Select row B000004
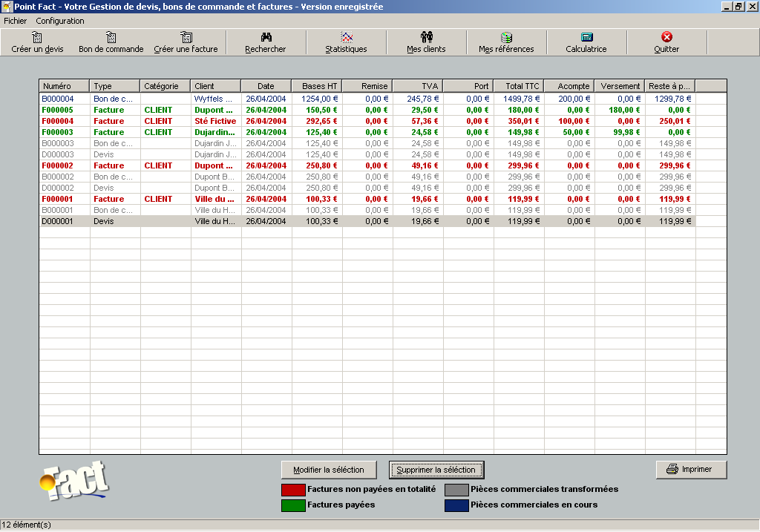Screen dimensions: 760x532 [x=367, y=99]
